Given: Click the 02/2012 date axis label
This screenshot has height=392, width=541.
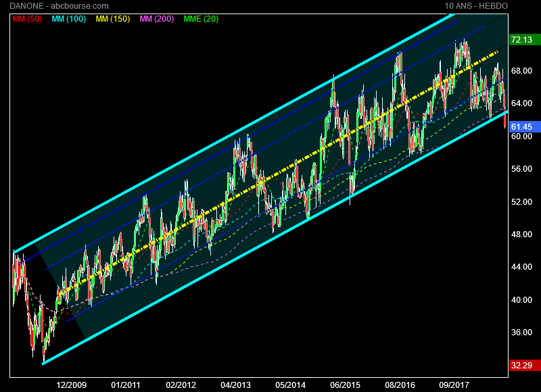Looking at the screenshot, I should [x=181, y=385].
